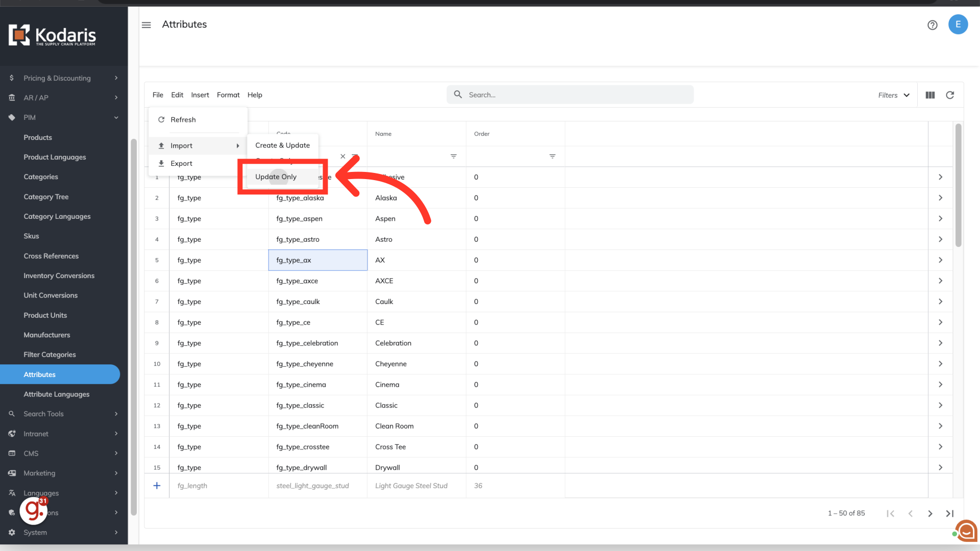The image size is (980, 551).
Task: Open the user avatar E
Action: pos(958,24)
